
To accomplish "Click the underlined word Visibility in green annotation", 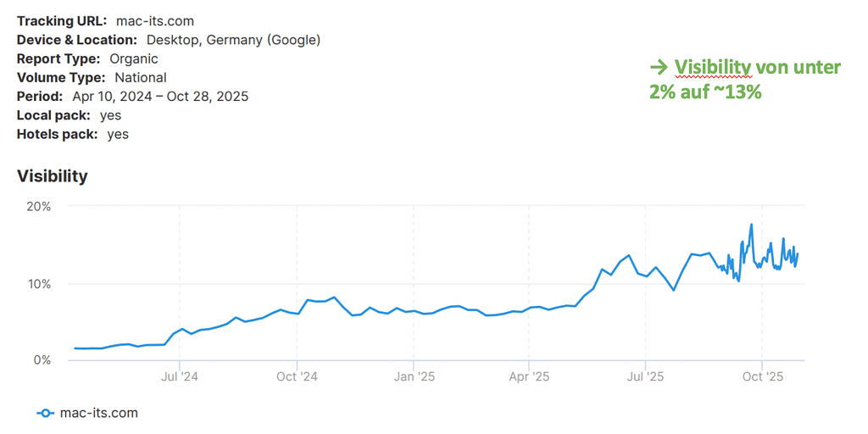I will [x=713, y=68].
